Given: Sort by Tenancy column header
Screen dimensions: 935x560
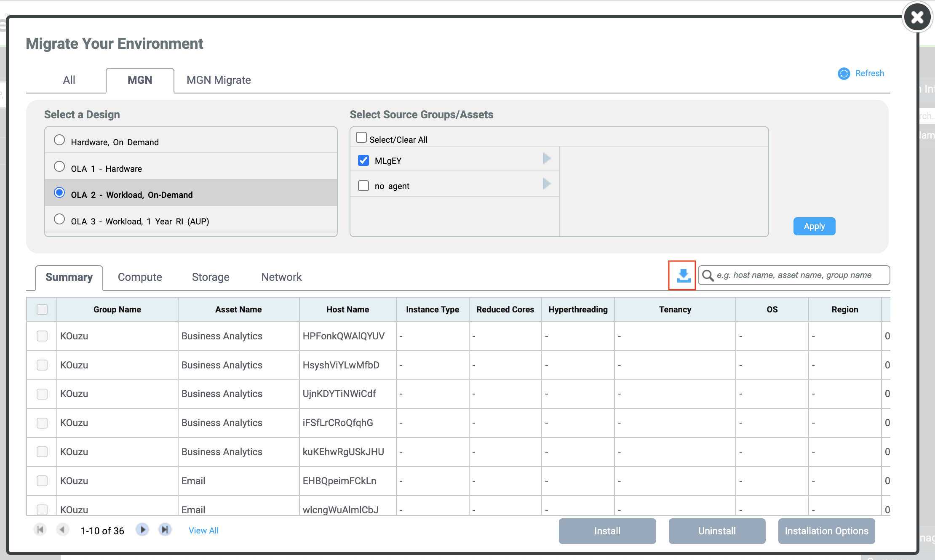Looking at the screenshot, I should 675,309.
